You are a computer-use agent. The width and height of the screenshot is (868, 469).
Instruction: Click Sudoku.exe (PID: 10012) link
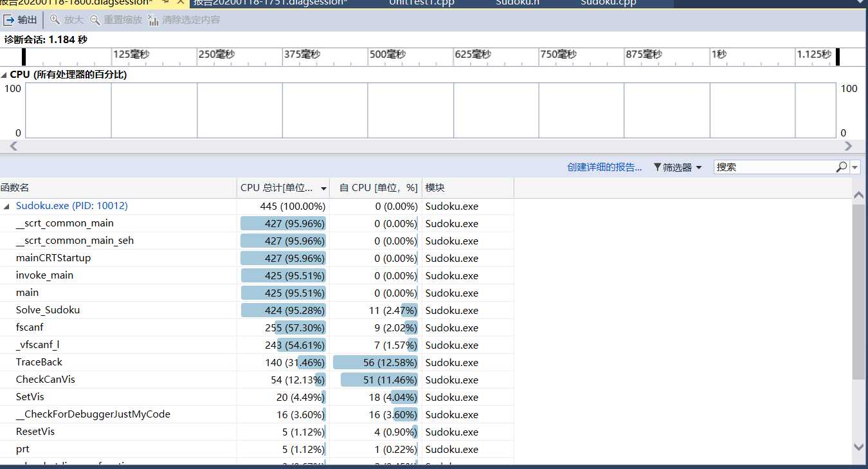point(72,206)
